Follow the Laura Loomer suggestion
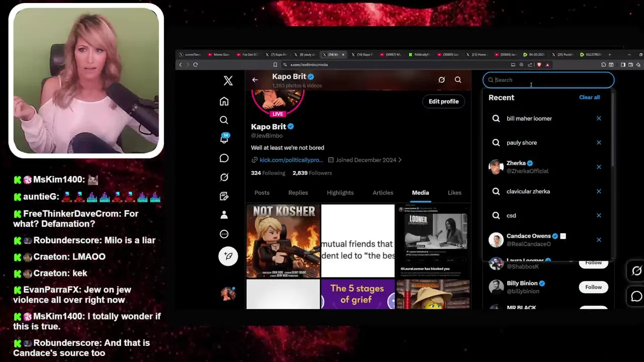The height and width of the screenshot is (362, 644). click(x=593, y=262)
